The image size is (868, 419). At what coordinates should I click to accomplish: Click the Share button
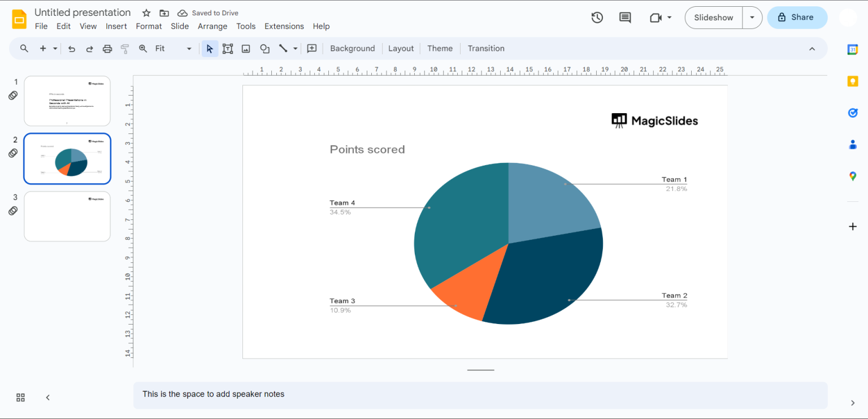click(797, 18)
